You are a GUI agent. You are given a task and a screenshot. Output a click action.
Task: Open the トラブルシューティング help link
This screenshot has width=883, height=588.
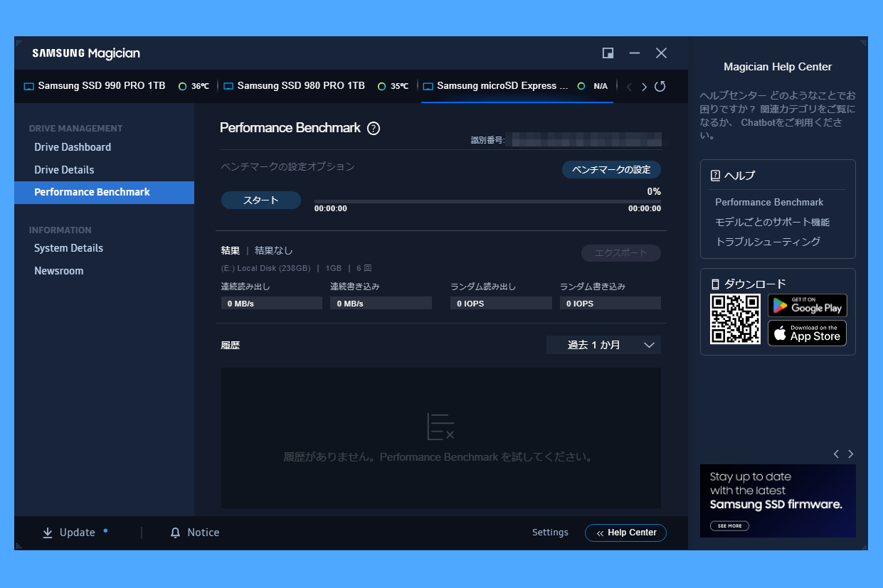coord(768,242)
